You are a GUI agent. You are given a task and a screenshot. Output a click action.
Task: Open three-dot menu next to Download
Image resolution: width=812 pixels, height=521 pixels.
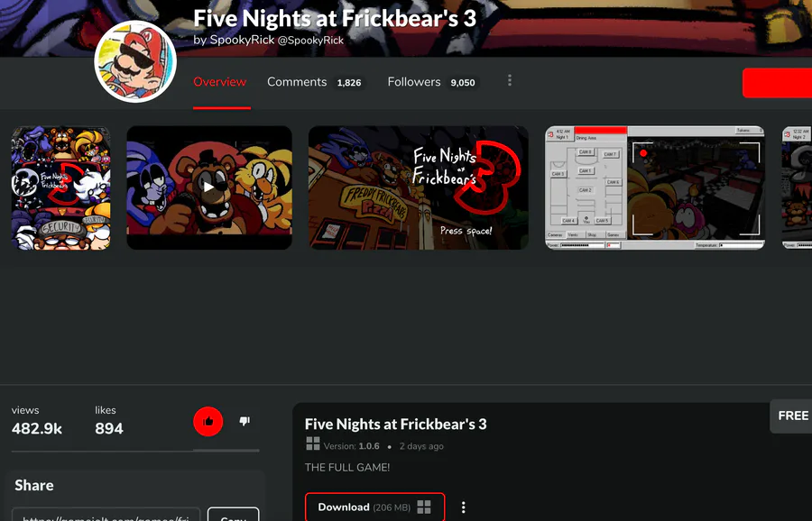pyautogui.click(x=464, y=507)
